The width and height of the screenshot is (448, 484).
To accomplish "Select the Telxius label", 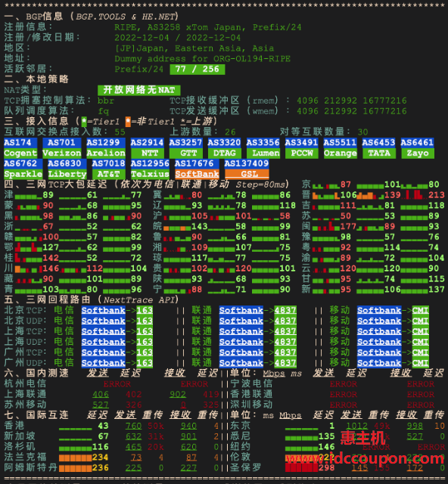I will pos(150,174).
